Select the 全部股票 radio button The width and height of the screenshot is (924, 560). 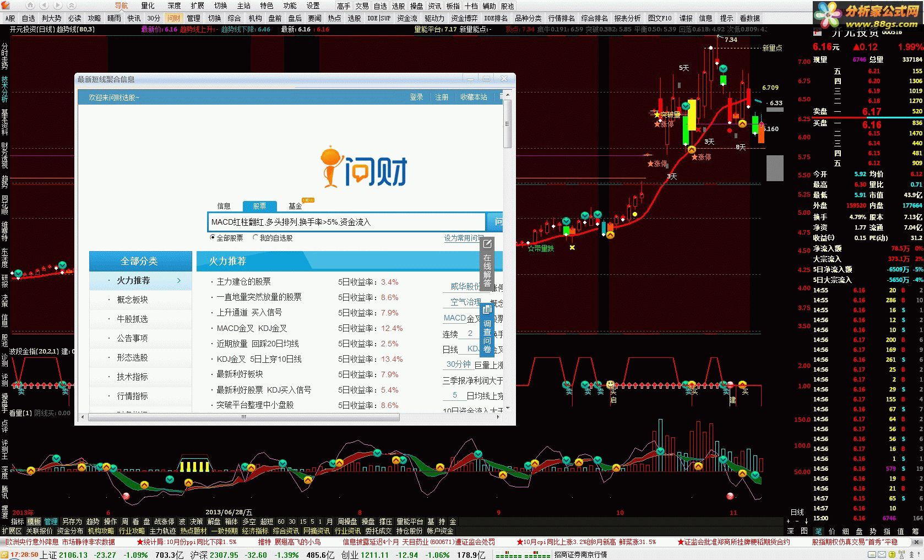click(213, 238)
